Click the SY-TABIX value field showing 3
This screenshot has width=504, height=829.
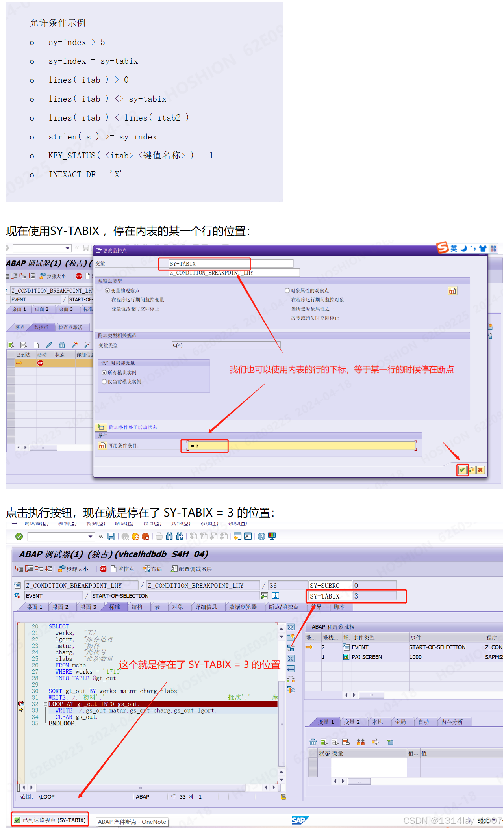374,596
